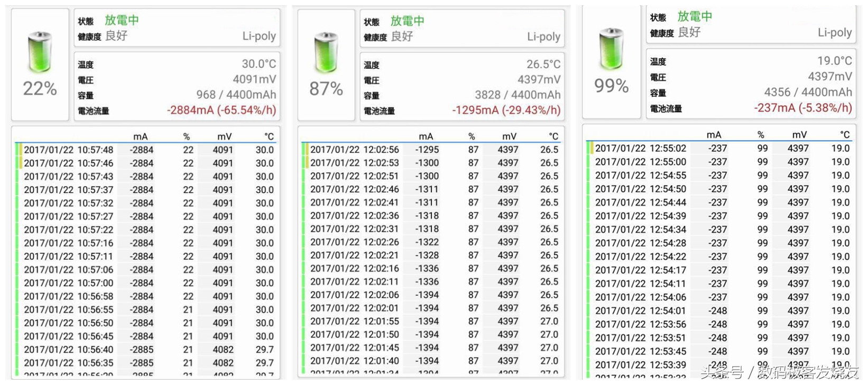Select the log row 2017/01/22 12:55:02
868x385 pixels.
point(719,148)
